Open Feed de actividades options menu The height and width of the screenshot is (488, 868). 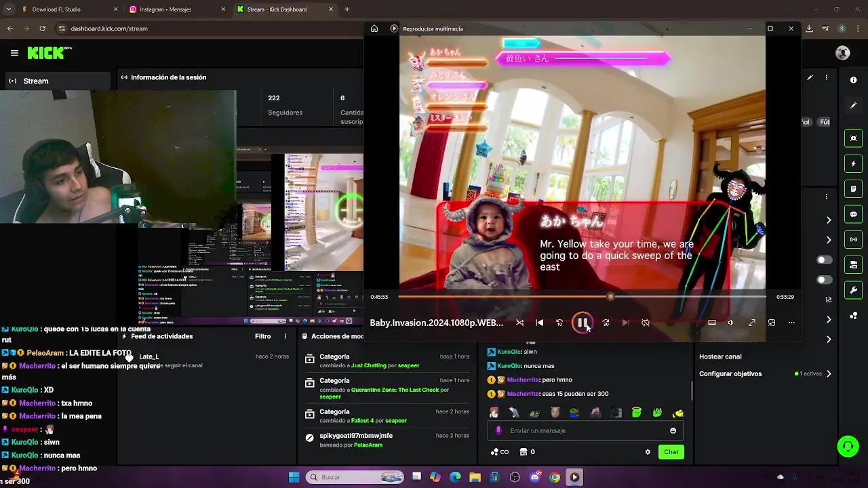point(285,336)
